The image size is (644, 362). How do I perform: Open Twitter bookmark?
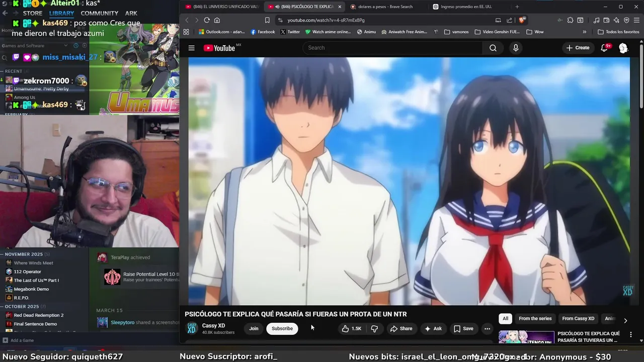point(290,32)
